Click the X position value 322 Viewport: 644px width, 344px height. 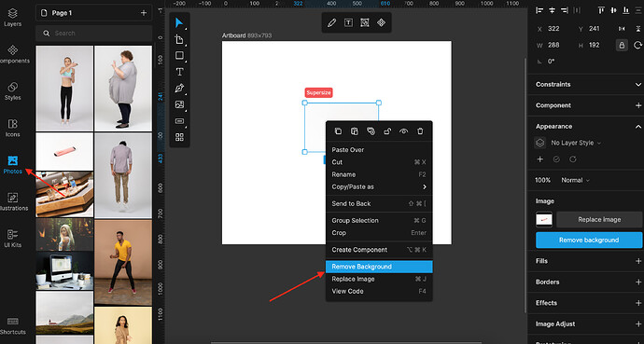point(553,29)
